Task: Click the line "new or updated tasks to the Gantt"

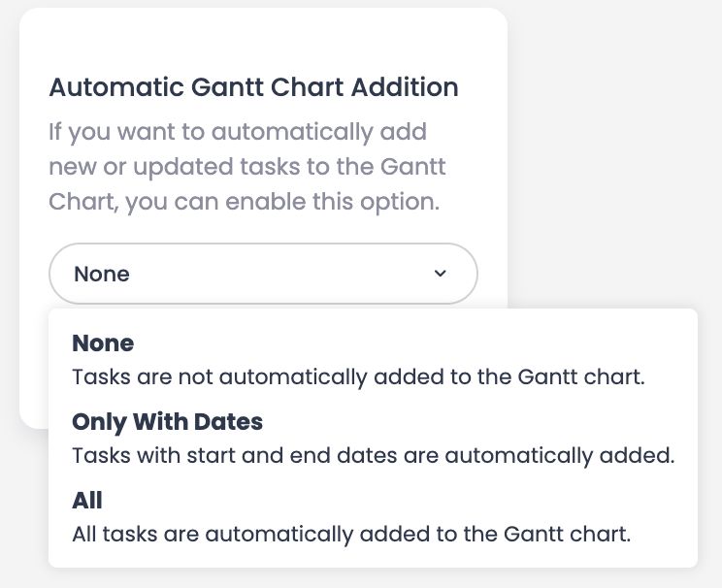Action: [247, 166]
